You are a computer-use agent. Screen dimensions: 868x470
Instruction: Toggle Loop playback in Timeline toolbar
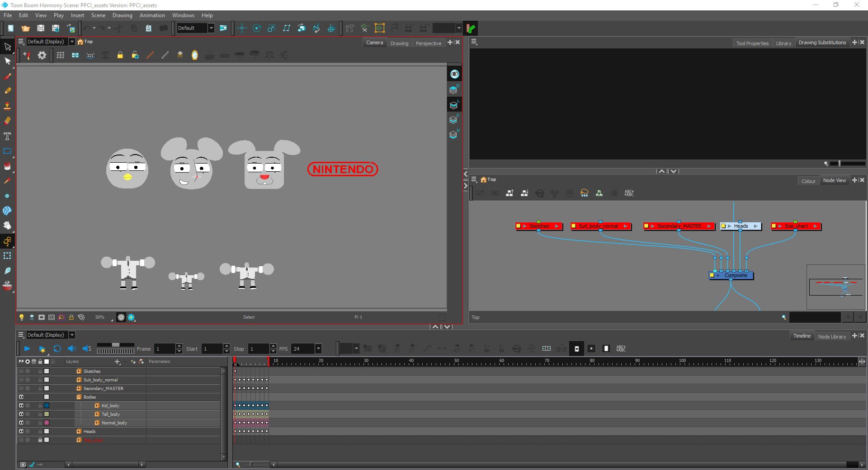tap(57, 348)
